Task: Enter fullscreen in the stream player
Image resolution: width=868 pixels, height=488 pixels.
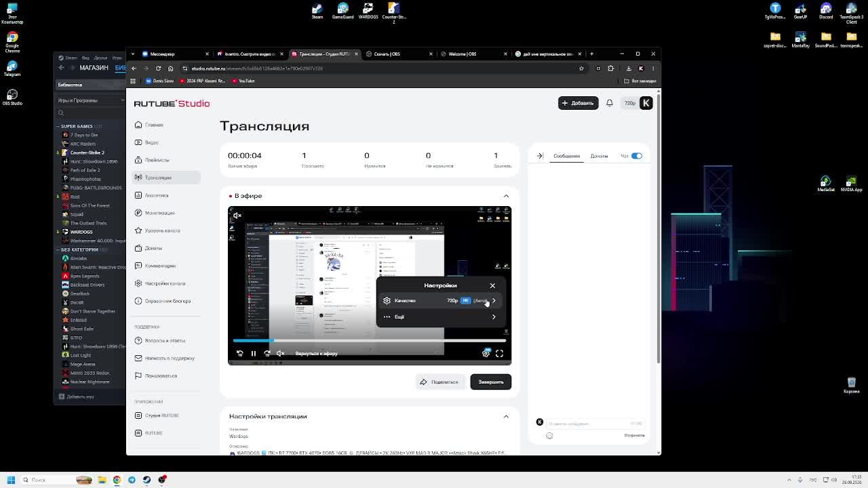Action: click(x=500, y=353)
